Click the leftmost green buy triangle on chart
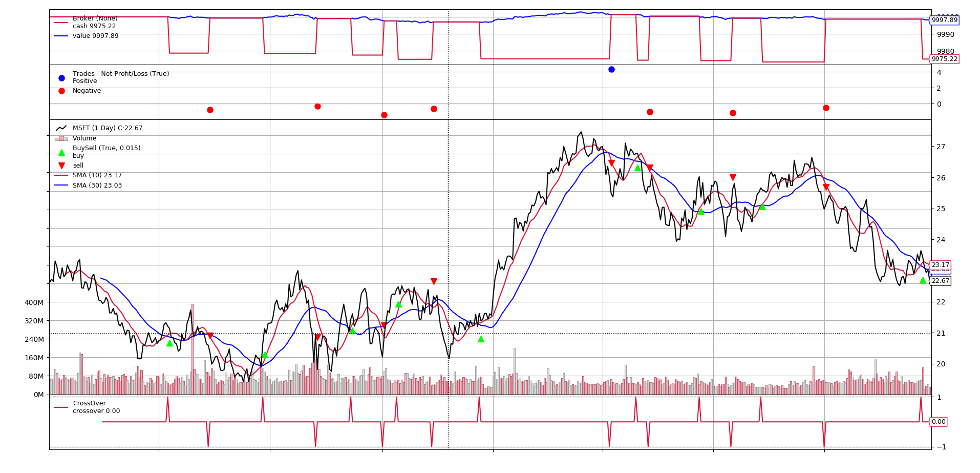Viewport: 980px width, 473px height. pos(169,343)
